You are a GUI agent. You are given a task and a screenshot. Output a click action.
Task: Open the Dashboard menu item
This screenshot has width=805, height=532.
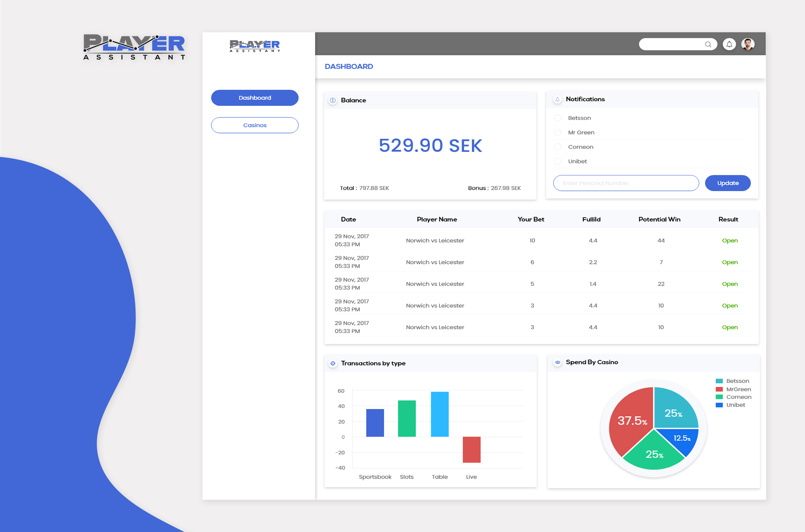pos(255,98)
